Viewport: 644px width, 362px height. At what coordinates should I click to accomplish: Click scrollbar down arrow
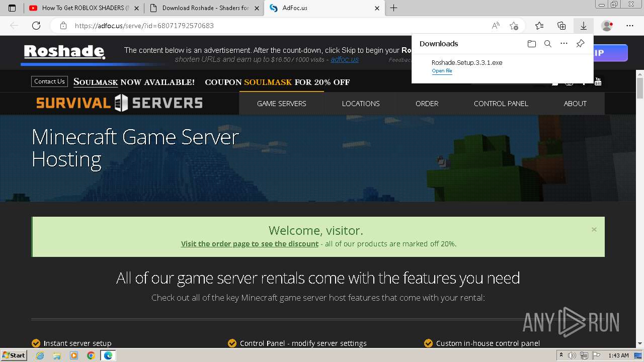click(x=640, y=343)
